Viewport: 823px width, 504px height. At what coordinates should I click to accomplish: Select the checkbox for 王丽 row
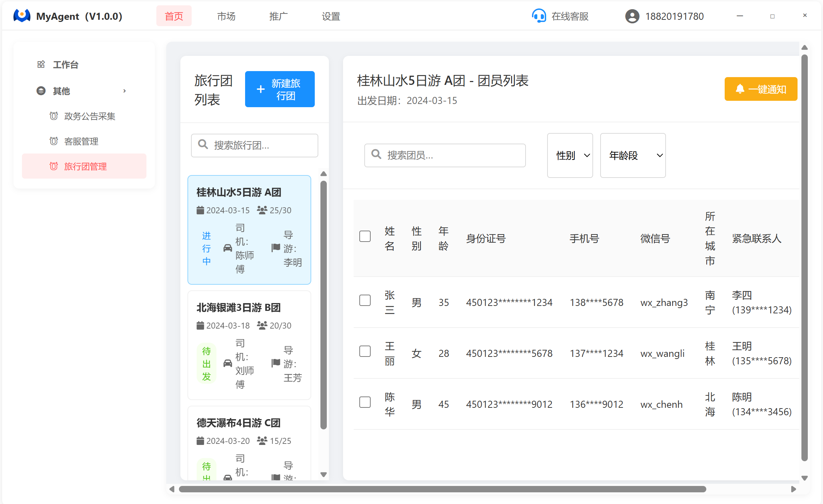pos(365,351)
